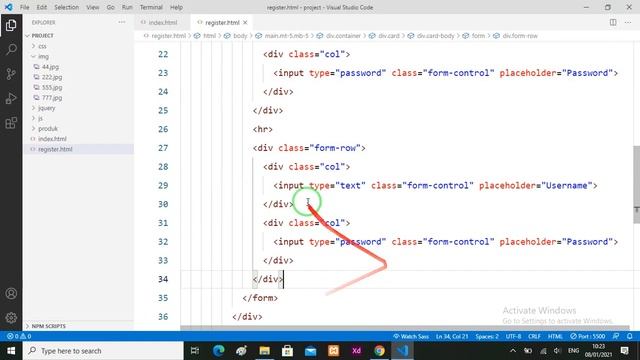Open Windows Start menu
The image size is (640, 360).
click(11, 351)
